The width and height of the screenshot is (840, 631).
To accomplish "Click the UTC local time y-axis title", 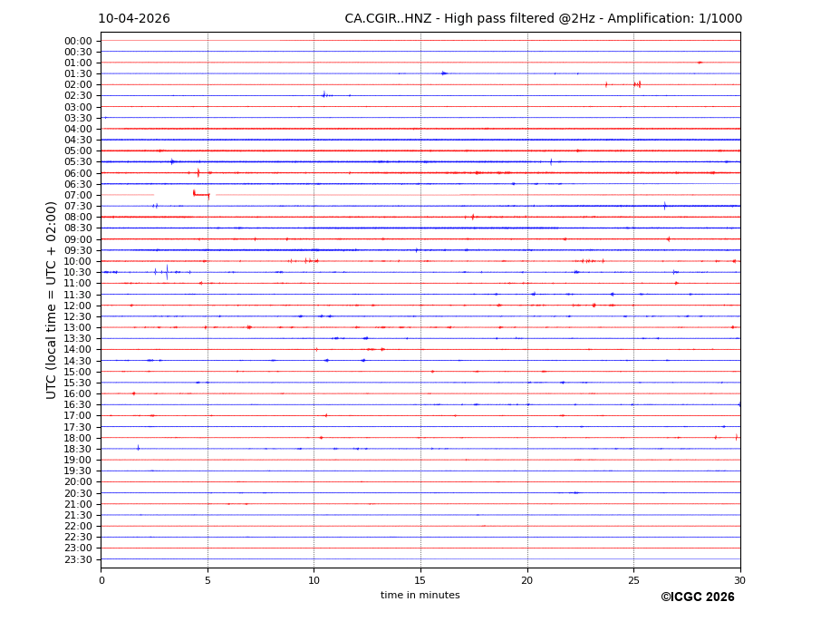I will point(52,299).
